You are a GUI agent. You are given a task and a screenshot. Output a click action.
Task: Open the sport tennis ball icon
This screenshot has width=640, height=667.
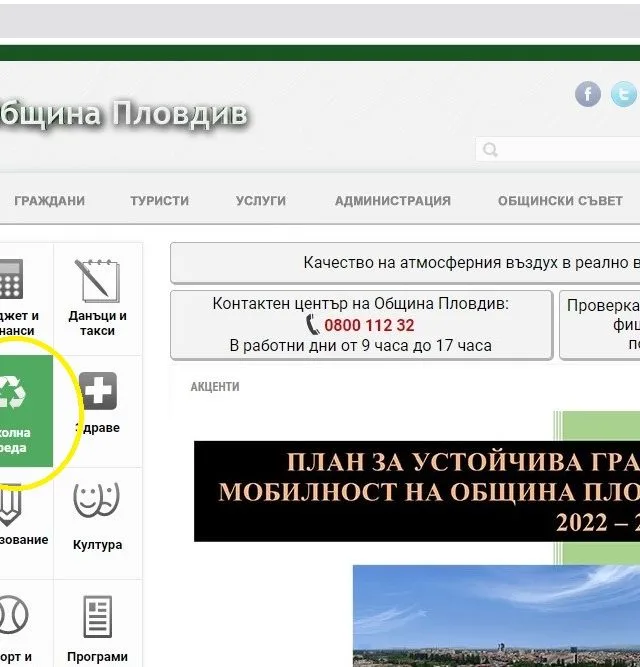(14, 615)
